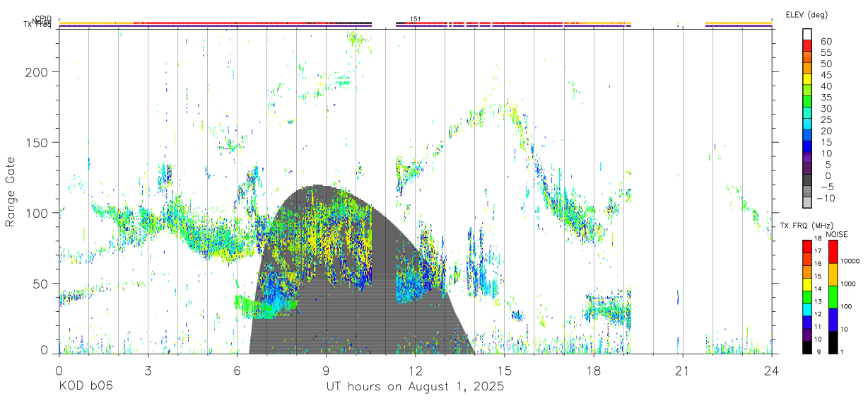Click the 'Range Gate' y-axis label

click(x=11, y=191)
